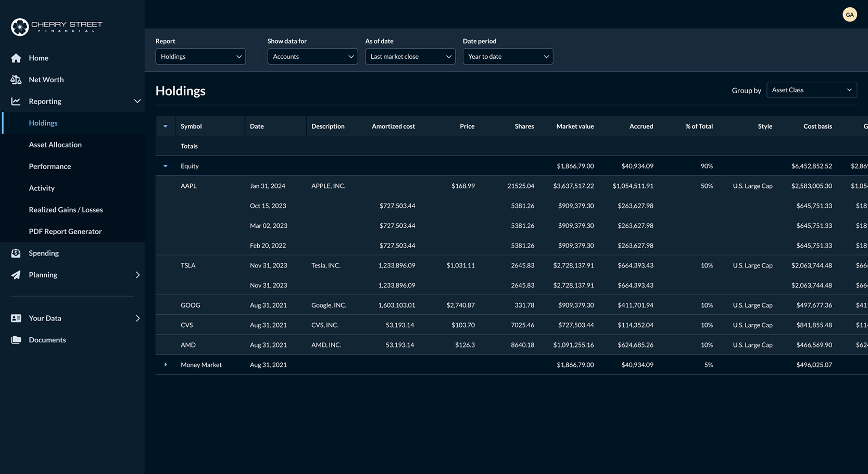Open Asset Allocation report
The image size is (868, 474).
click(x=55, y=145)
